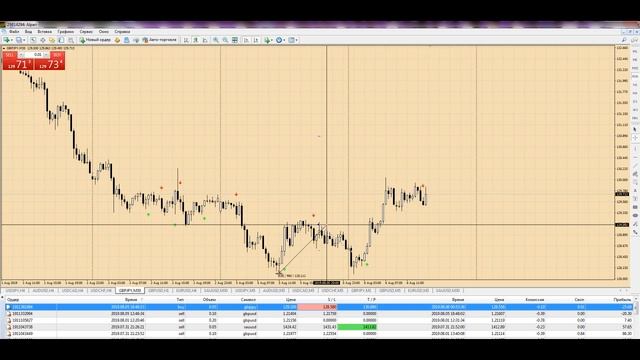
Task: Open the Окно menu
Action: pyautogui.click(x=104, y=31)
